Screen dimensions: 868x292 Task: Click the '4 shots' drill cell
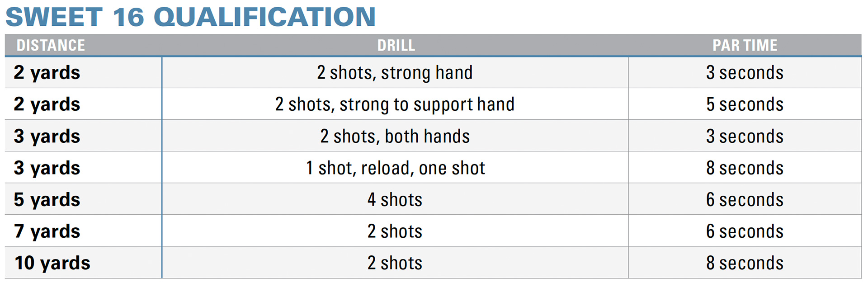[x=395, y=199]
